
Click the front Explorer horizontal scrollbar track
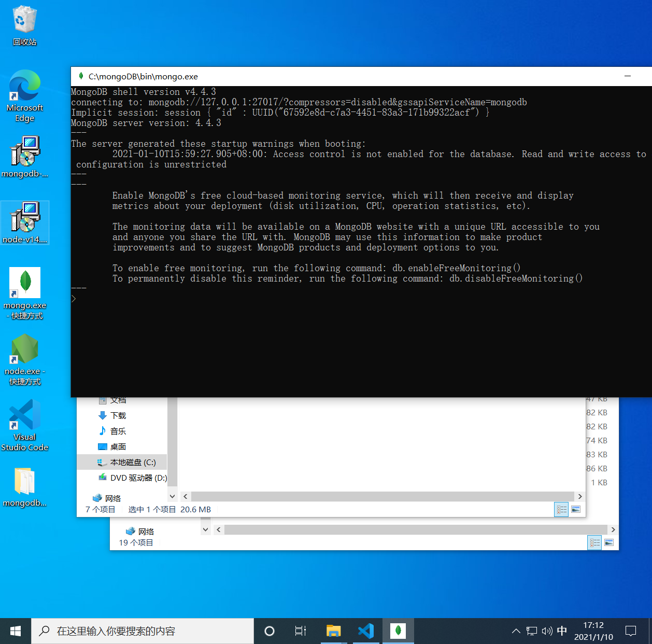pos(382,496)
